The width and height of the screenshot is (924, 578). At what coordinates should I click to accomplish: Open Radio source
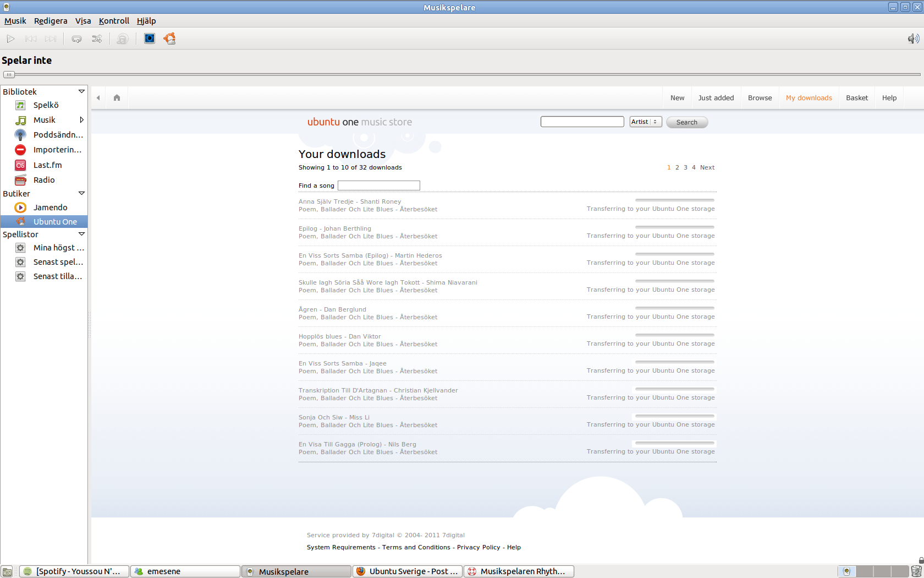pos(44,180)
